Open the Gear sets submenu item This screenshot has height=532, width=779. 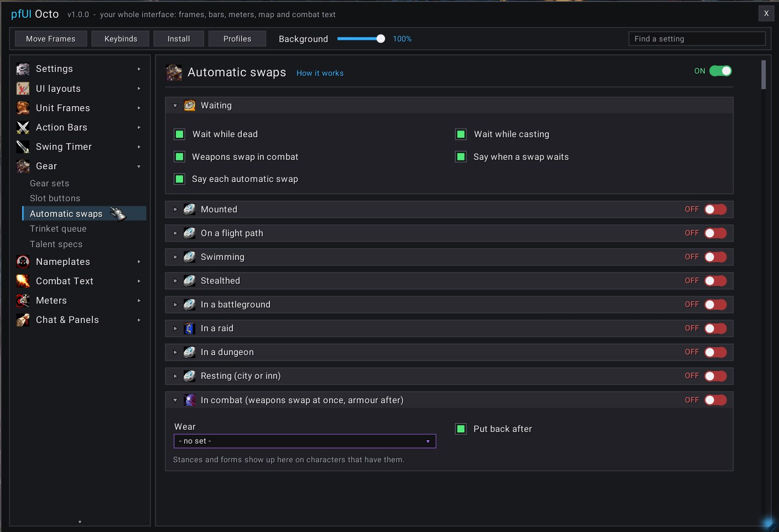50,183
